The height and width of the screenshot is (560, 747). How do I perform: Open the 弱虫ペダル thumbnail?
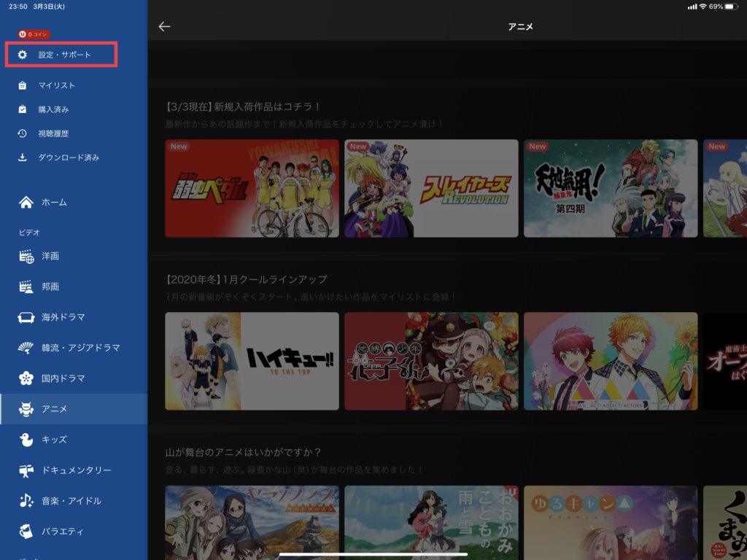[x=252, y=188]
